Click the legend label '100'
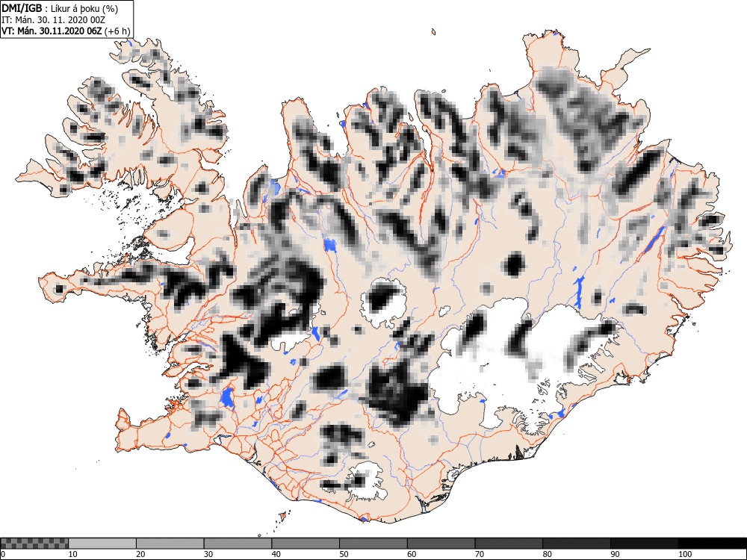 684,554
